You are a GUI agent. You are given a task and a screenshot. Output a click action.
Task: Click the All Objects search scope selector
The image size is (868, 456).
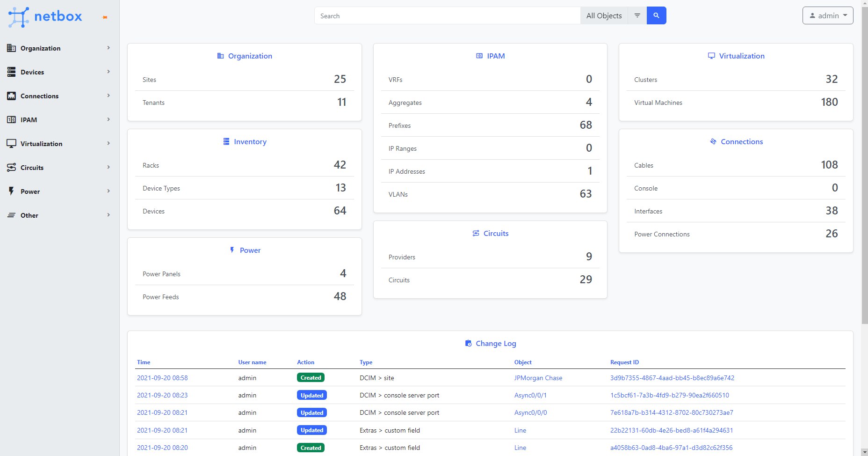coord(604,15)
